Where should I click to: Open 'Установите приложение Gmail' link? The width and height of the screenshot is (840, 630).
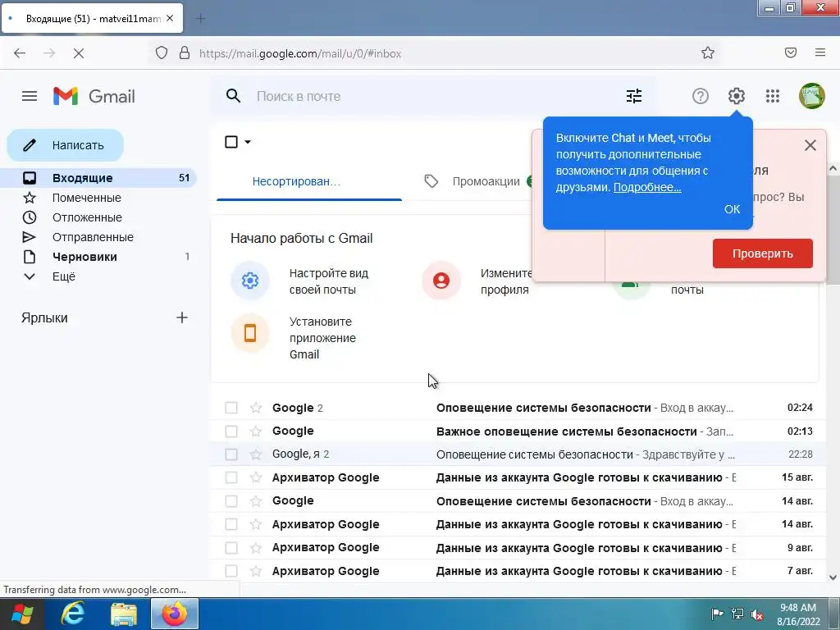tap(322, 338)
